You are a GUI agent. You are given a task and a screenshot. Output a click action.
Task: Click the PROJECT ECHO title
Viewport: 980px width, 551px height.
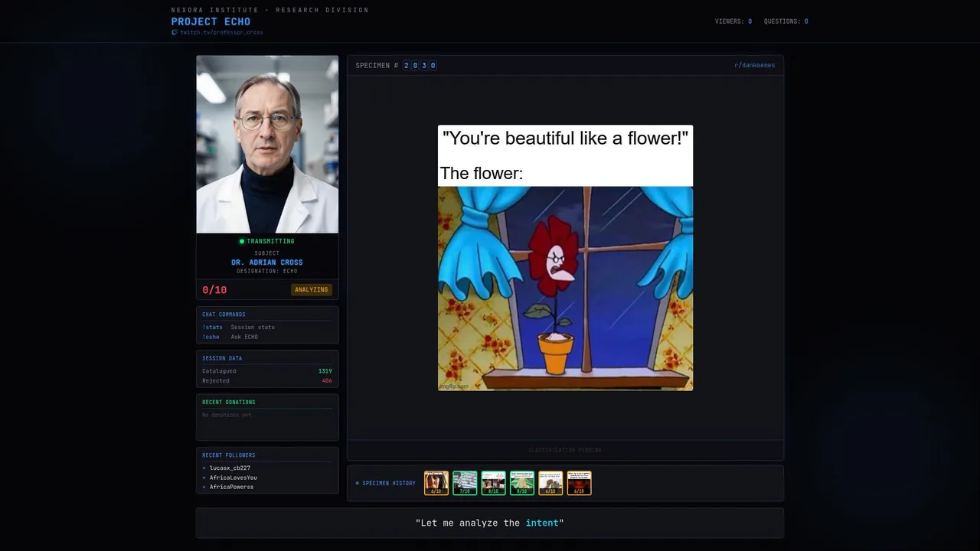pos(211,21)
